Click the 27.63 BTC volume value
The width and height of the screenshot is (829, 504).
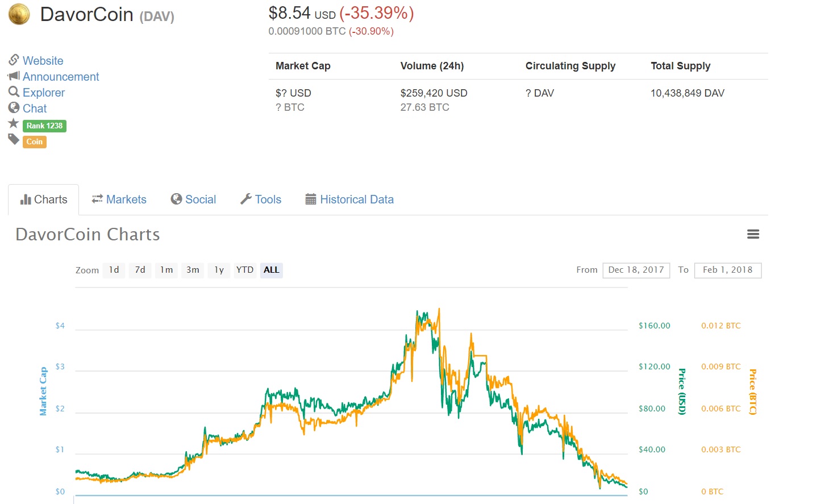(x=425, y=107)
